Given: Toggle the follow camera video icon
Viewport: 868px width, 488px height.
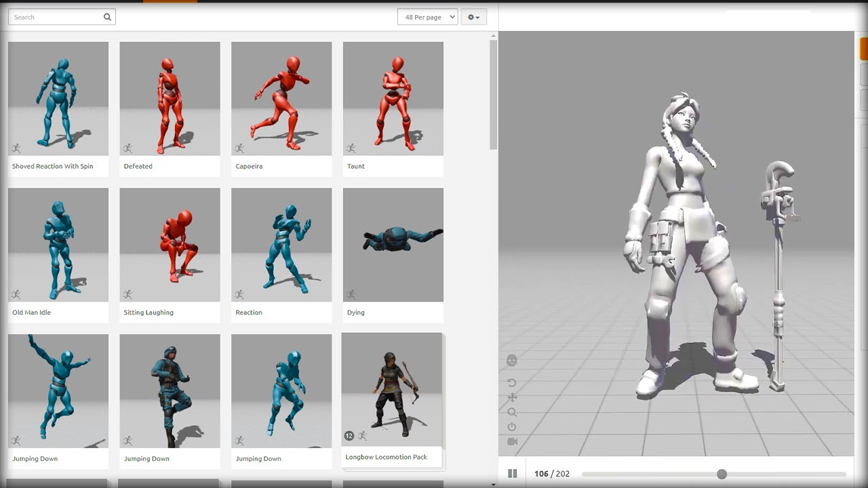Looking at the screenshot, I should pos(513,442).
